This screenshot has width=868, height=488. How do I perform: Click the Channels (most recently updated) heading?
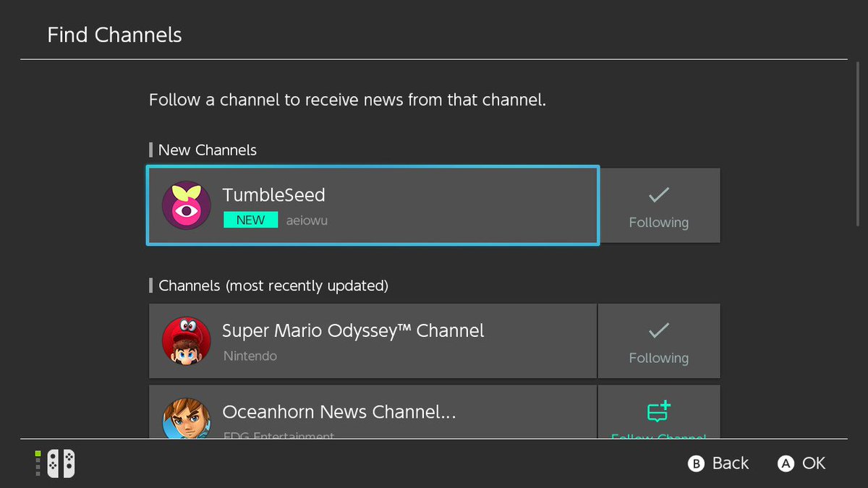(273, 286)
